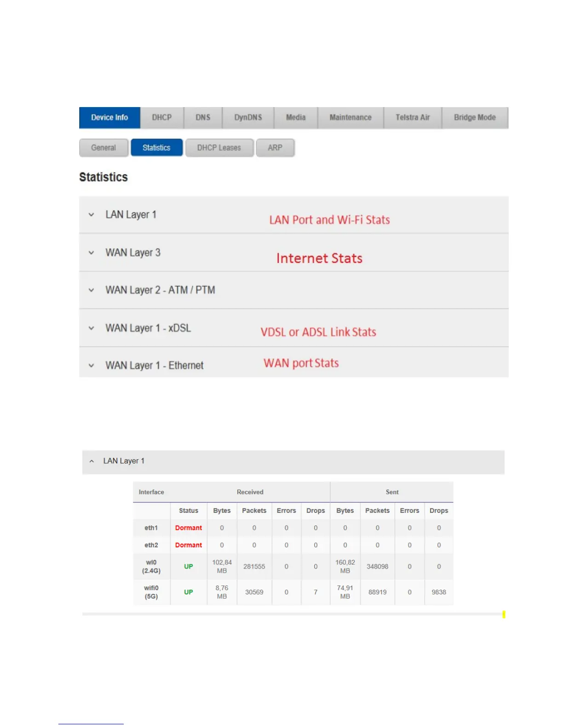Image resolution: width=563 pixels, height=728 pixels.
Task: Expand the WAN Layer 3 chevron
Action: [91, 253]
